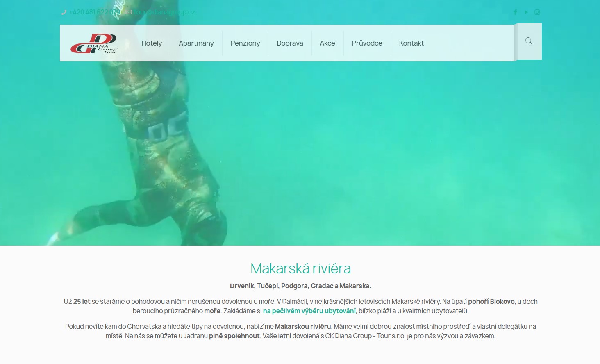This screenshot has height=364, width=600.
Task: Open the Hotely menu item
Action: tap(152, 43)
